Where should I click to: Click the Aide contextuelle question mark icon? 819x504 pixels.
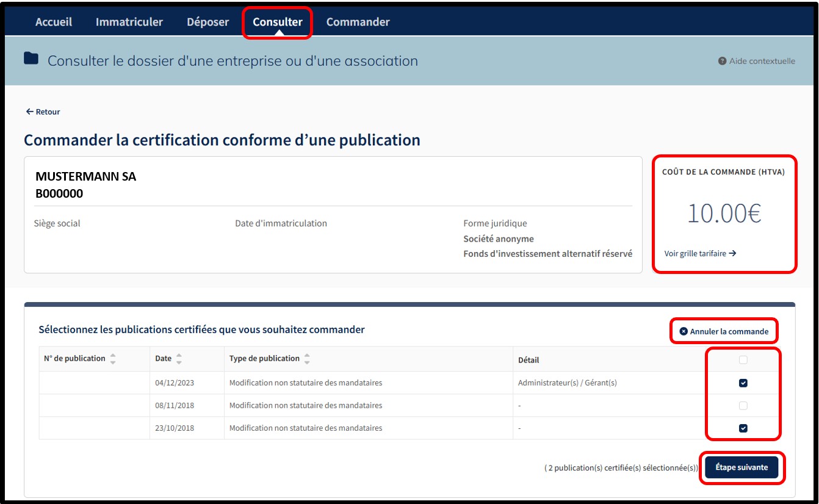722,61
